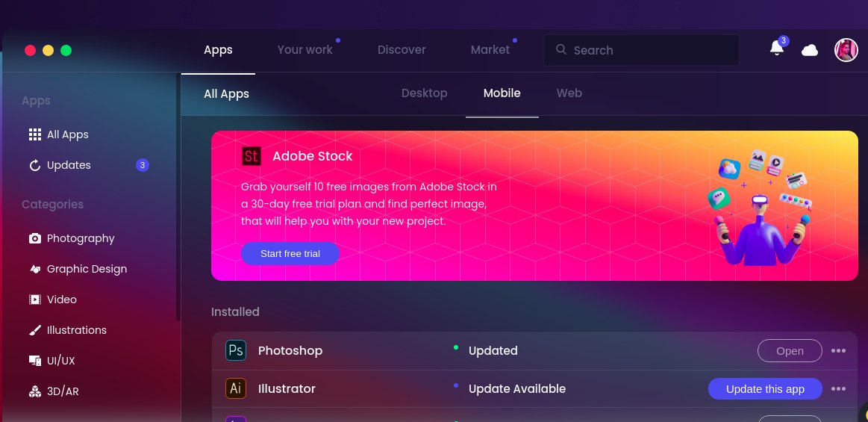This screenshot has width=868, height=422.
Task: Select Updates in the sidebar
Action: point(69,165)
